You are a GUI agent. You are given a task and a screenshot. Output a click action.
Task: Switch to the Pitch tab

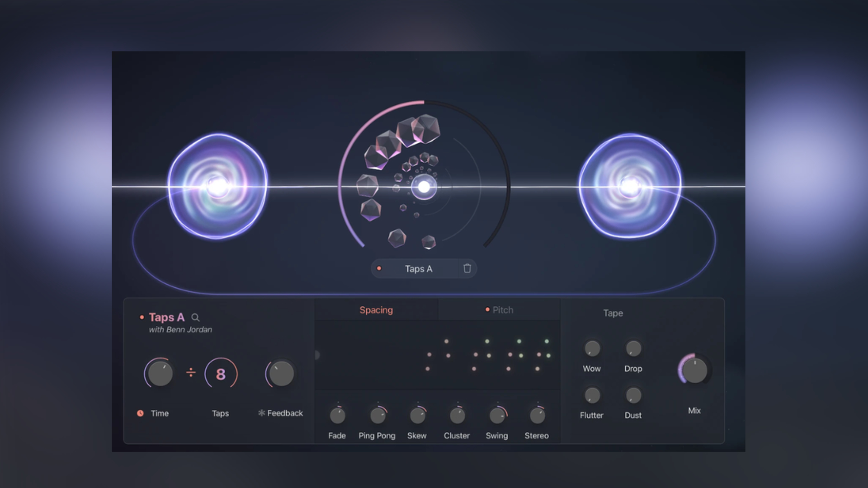coord(503,310)
